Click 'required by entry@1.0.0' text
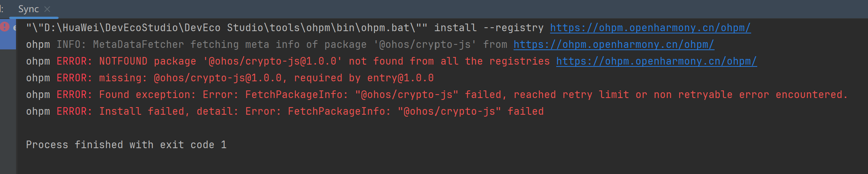868x174 pixels. 364,78
